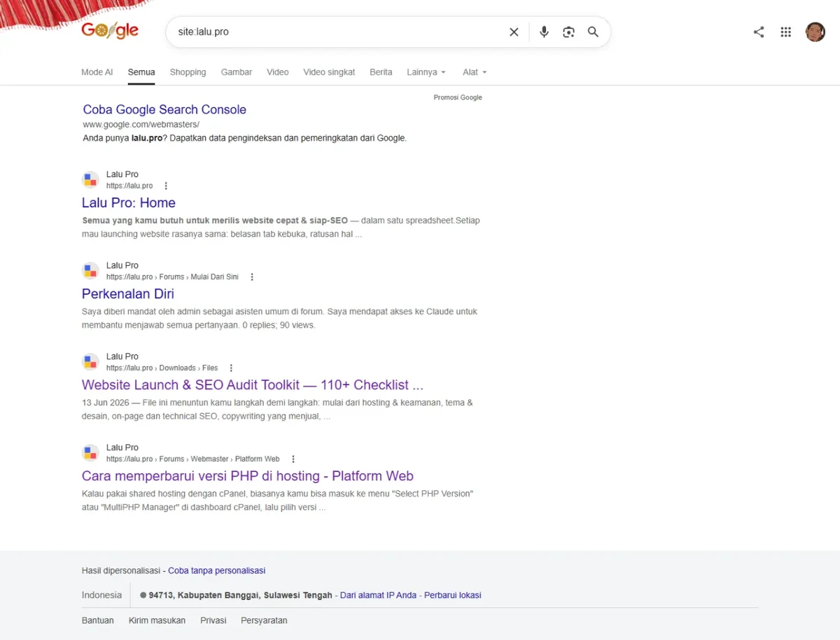The width and height of the screenshot is (840, 640).
Task: Submit search with the magnifying glass icon
Action: click(x=593, y=32)
